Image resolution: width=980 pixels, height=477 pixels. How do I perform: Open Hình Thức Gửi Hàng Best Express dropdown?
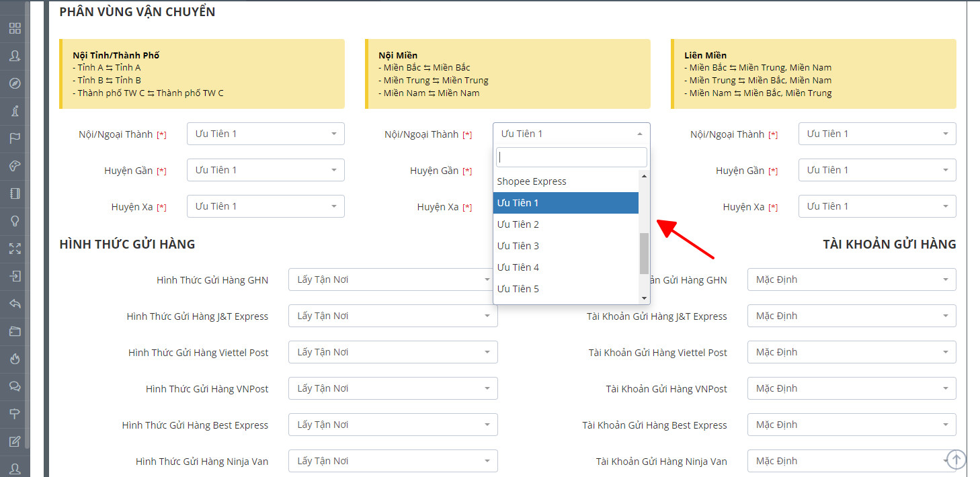tap(393, 425)
